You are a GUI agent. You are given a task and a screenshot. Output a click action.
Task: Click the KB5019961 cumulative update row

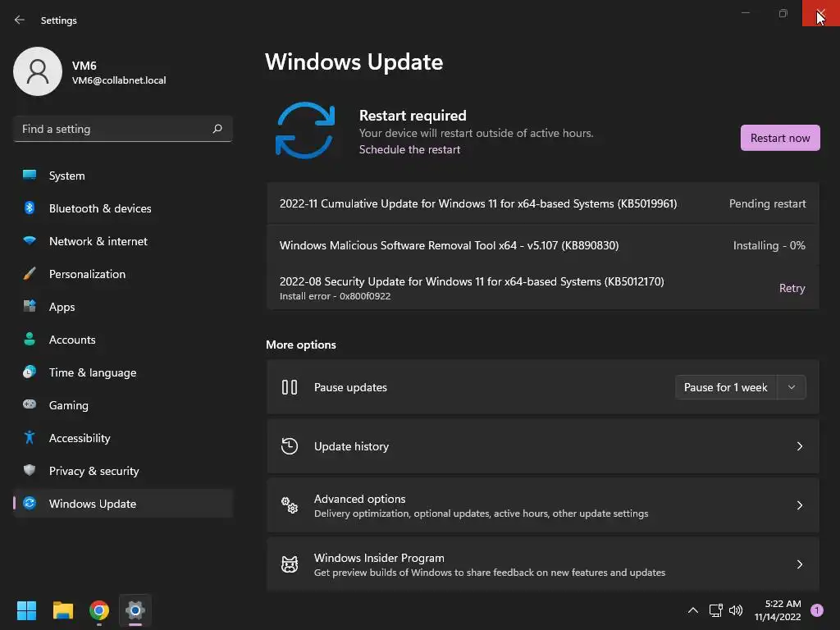pyautogui.click(x=543, y=203)
